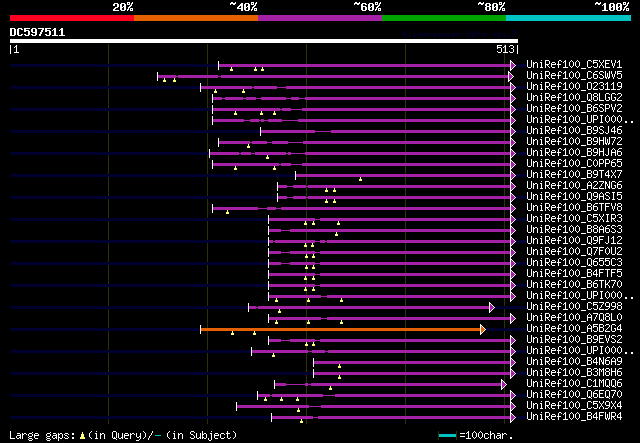Click the UniRef100_B9HJA6 label

point(574,153)
